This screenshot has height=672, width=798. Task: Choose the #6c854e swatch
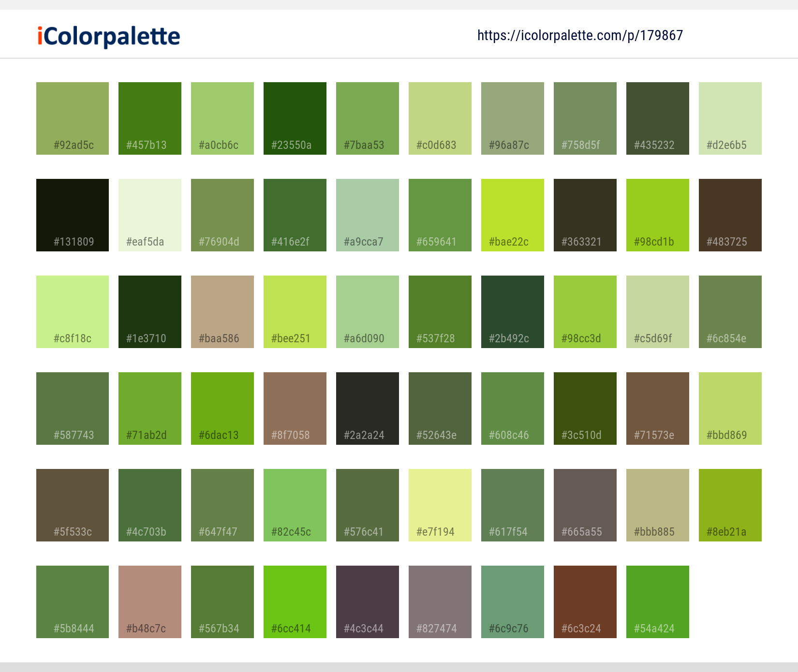(x=730, y=312)
